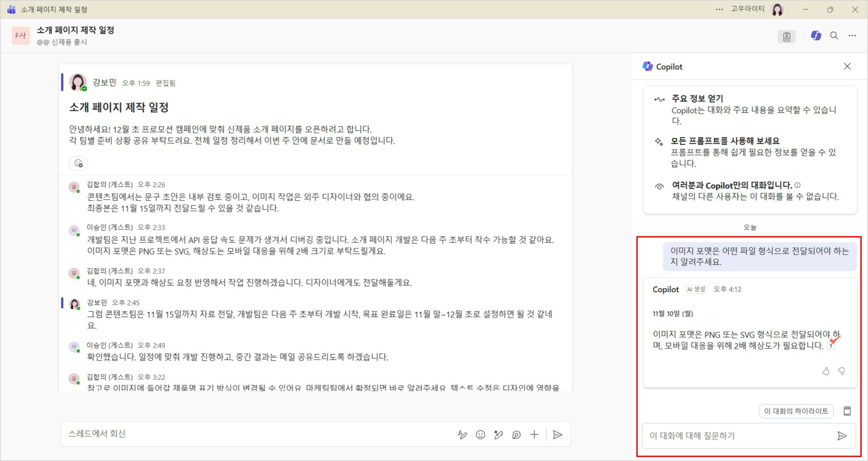The height and width of the screenshot is (461, 868).
Task: Open text formatting options in reply box
Action: point(462,435)
